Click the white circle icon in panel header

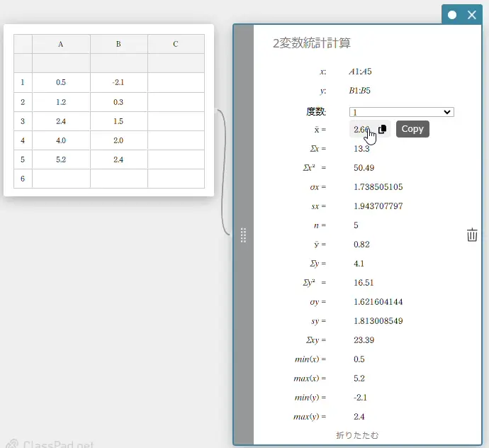[x=452, y=14]
